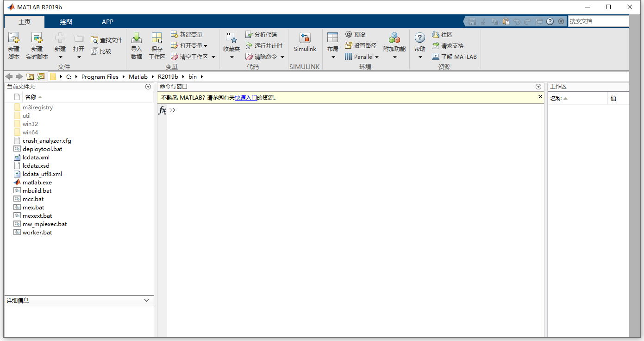Click 请求支持 (Request Support)
This screenshot has width=644, height=341.
pyautogui.click(x=448, y=46)
